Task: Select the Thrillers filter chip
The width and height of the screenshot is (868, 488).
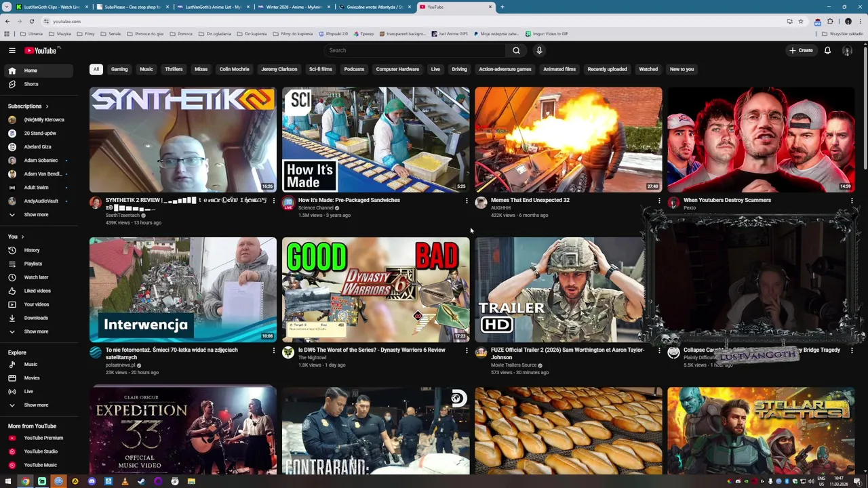Action: pyautogui.click(x=174, y=69)
